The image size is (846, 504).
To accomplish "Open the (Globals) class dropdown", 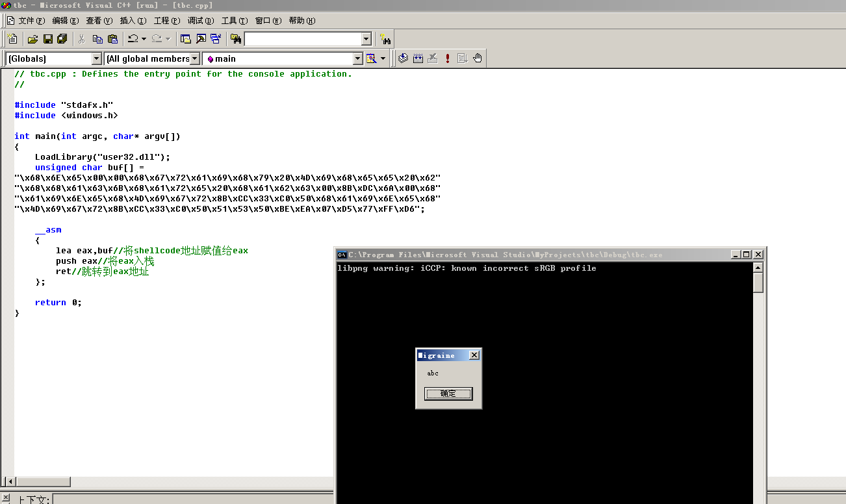I will [97, 58].
